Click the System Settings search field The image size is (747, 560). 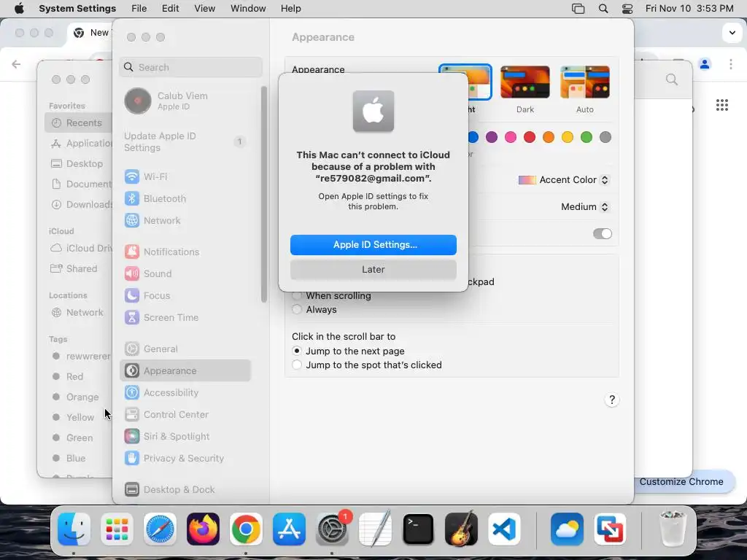[190, 67]
